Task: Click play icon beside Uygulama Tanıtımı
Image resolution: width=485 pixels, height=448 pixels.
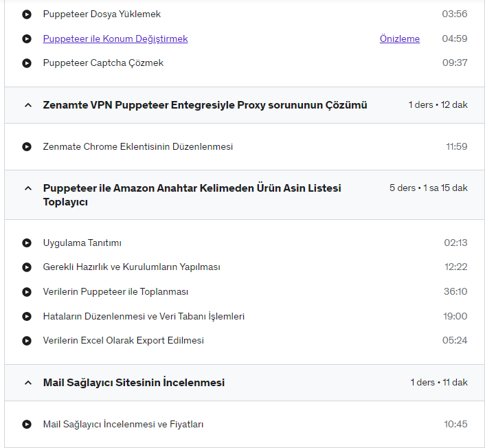Action: coord(27,243)
